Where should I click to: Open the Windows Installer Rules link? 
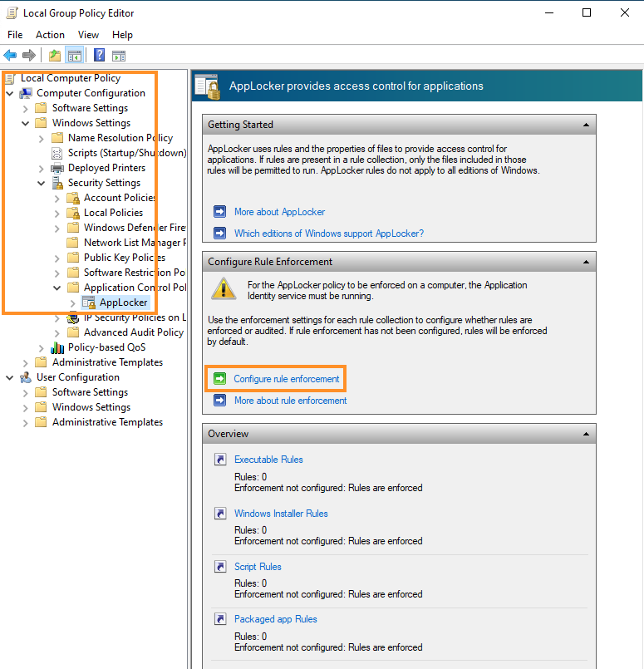tap(281, 514)
